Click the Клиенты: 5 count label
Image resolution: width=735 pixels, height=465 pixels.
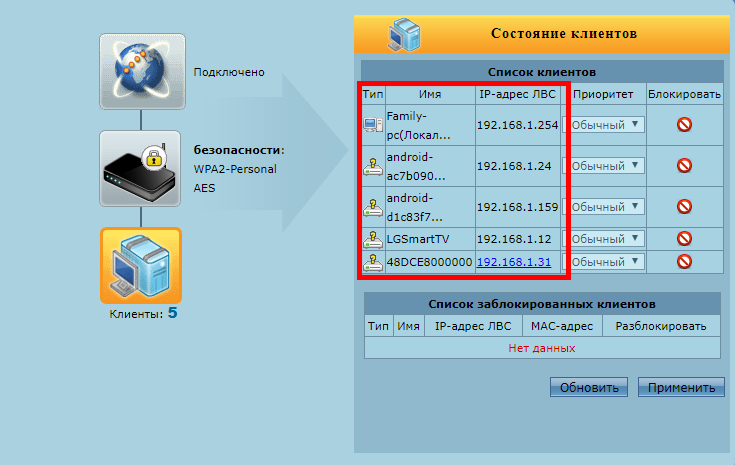point(143,313)
